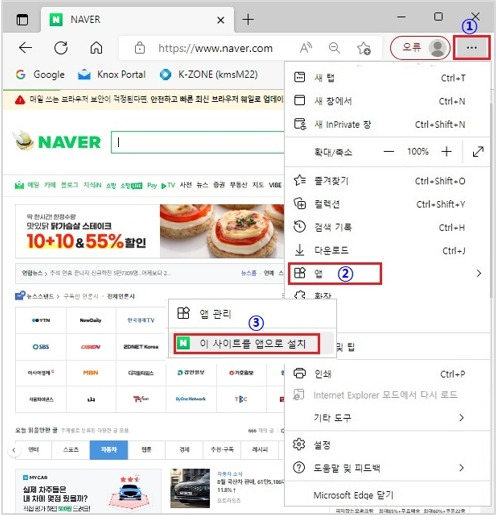Image resolution: width=496 pixels, height=515 pixels.
Task: Click the zoom magnifier icon in address bar
Action: click(x=334, y=48)
